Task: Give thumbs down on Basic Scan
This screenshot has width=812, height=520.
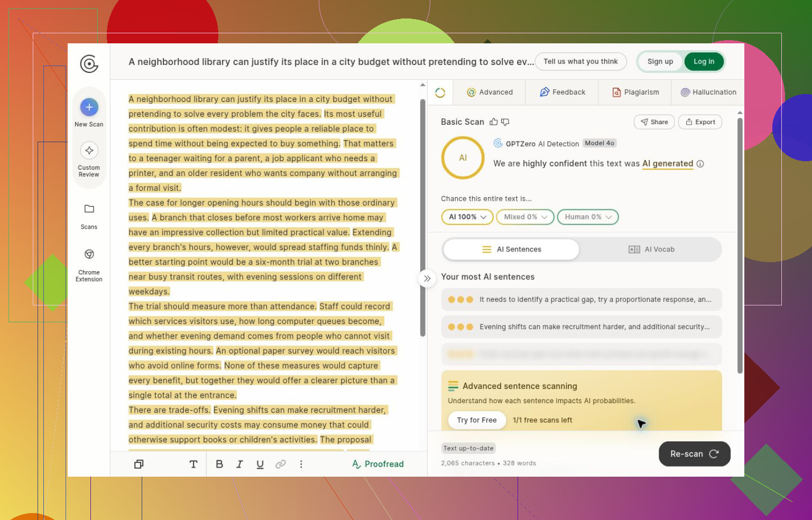Action: pos(505,122)
